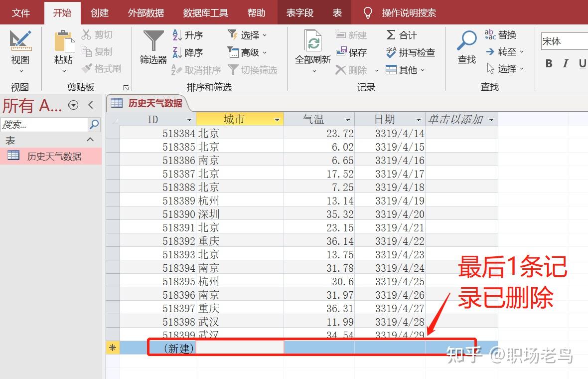Click the 升序 ascending sort icon
The height and width of the screenshot is (379, 588).
click(177, 35)
